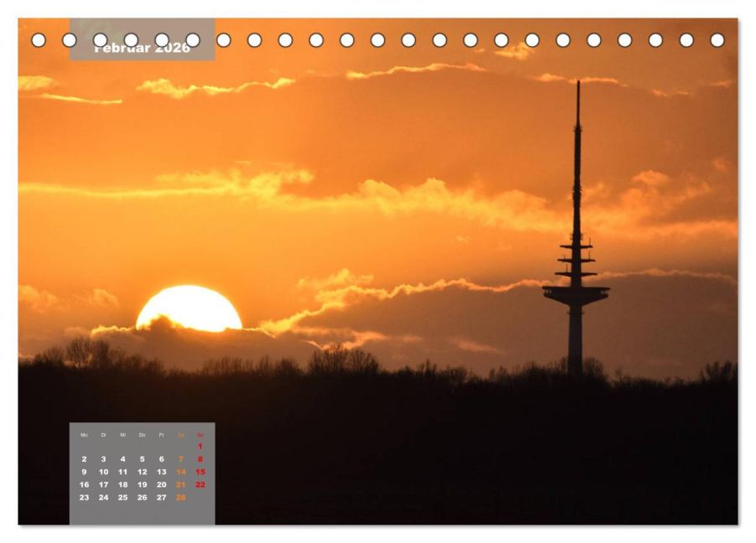Screen dimensions: 756x543
Task: Select date 28 in the calendar grid
Action: (x=181, y=497)
